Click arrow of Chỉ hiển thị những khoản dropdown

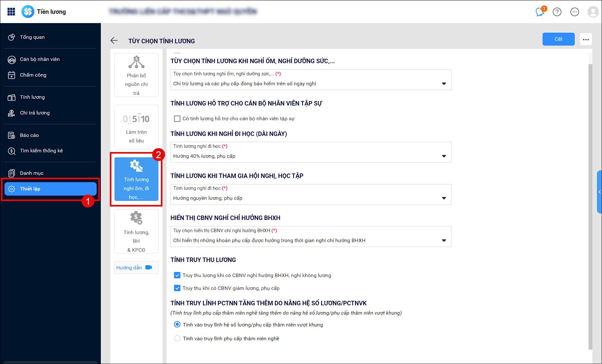pyautogui.click(x=444, y=241)
